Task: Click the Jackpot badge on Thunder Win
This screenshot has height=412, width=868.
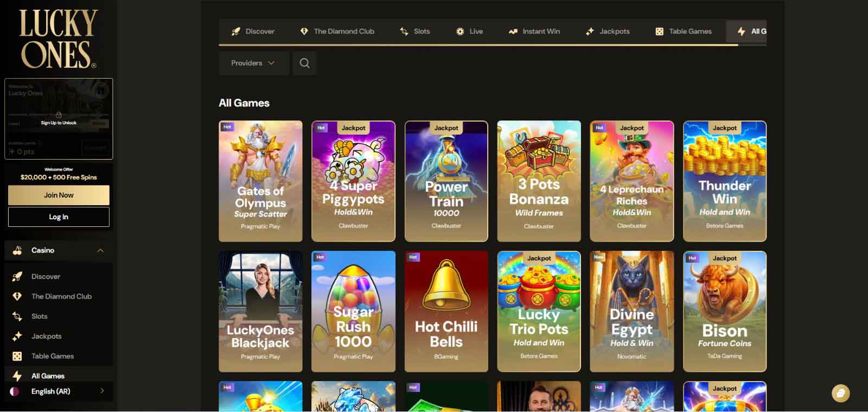Action: point(725,128)
